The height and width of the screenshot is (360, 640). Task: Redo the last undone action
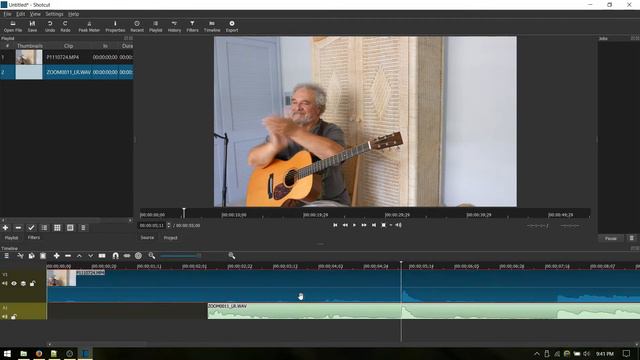pyautogui.click(x=65, y=27)
